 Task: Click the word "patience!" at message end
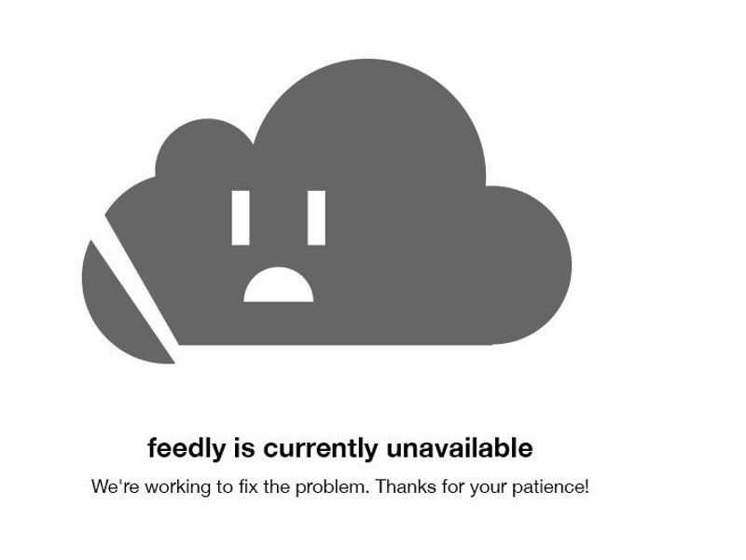[550, 487]
